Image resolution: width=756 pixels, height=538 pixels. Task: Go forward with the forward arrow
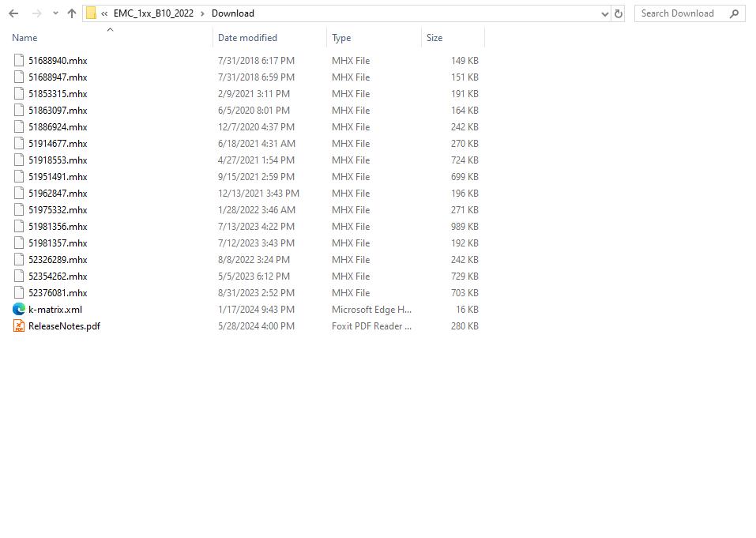36,13
